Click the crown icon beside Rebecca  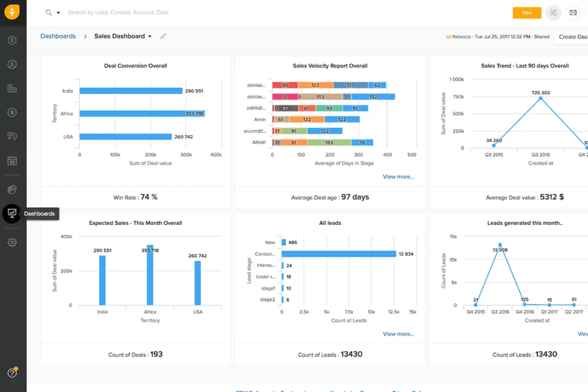(448, 37)
